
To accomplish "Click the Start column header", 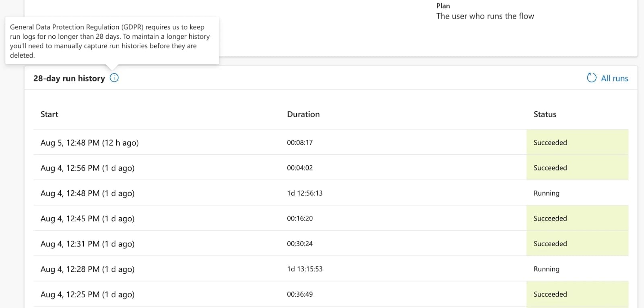I will pos(49,114).
